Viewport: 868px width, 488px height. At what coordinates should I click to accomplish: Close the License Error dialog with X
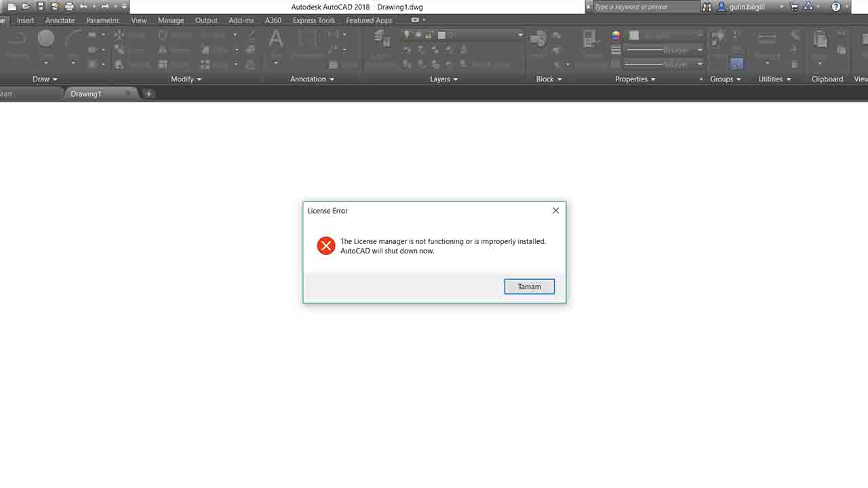coord(556,211)
